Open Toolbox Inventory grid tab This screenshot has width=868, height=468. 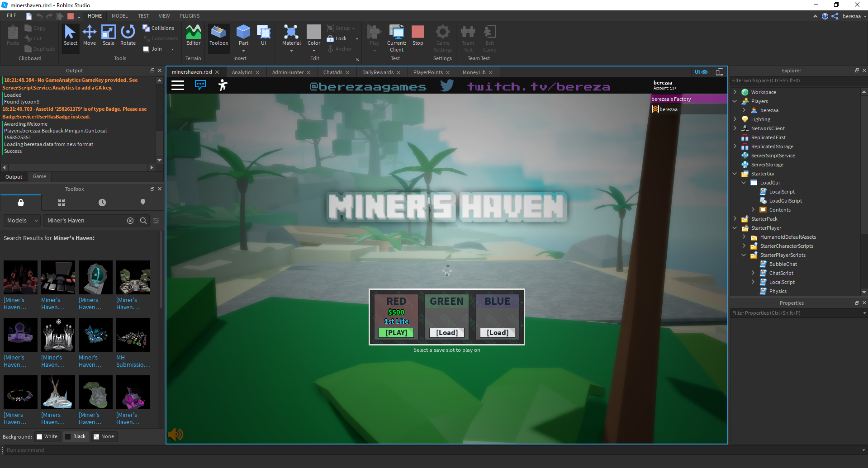coord(62,203)
